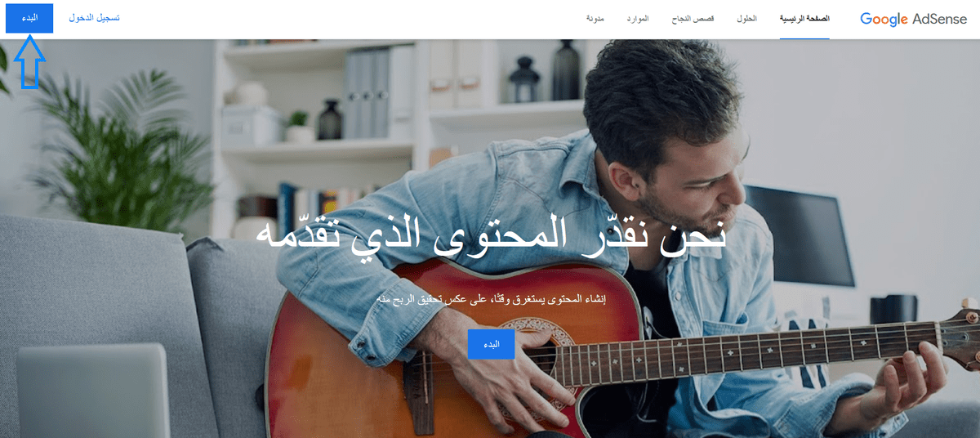Select the الموارد navigation item

click(x=637, y=18)
